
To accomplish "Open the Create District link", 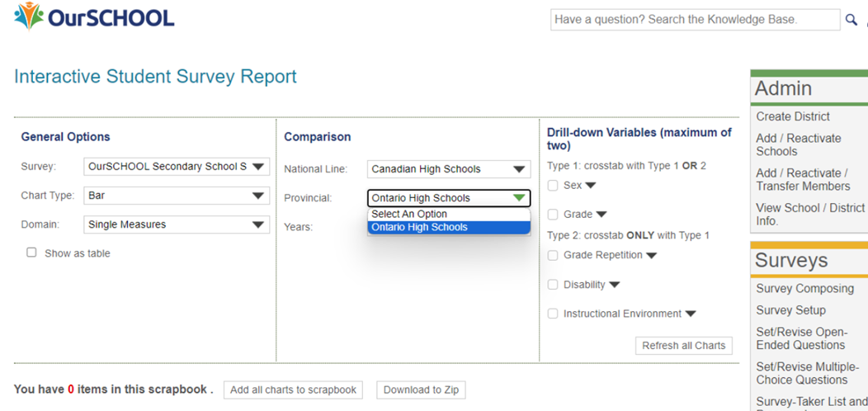I will pos(793,117).
